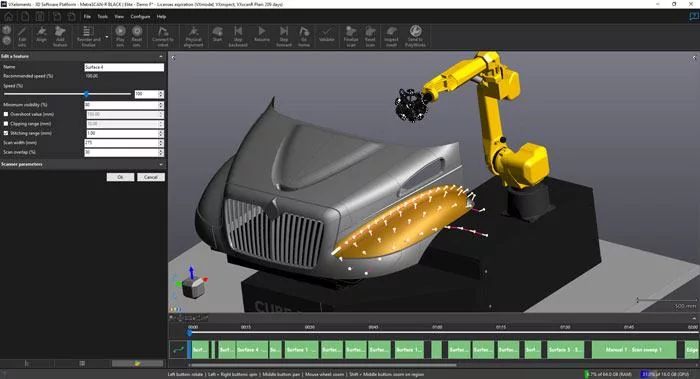
Task: Open the Reorder and finalize dropdown arrow
Action: pos(107,37)
